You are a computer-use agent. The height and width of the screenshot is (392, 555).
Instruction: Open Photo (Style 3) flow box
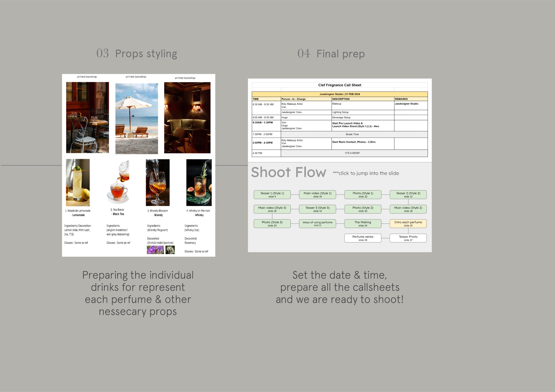coord(272,224)
